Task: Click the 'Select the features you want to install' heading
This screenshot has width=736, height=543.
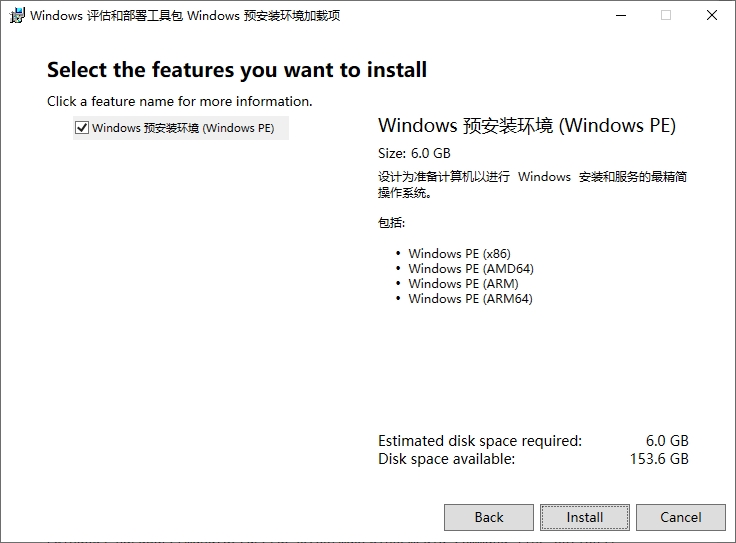Action: 237,70
